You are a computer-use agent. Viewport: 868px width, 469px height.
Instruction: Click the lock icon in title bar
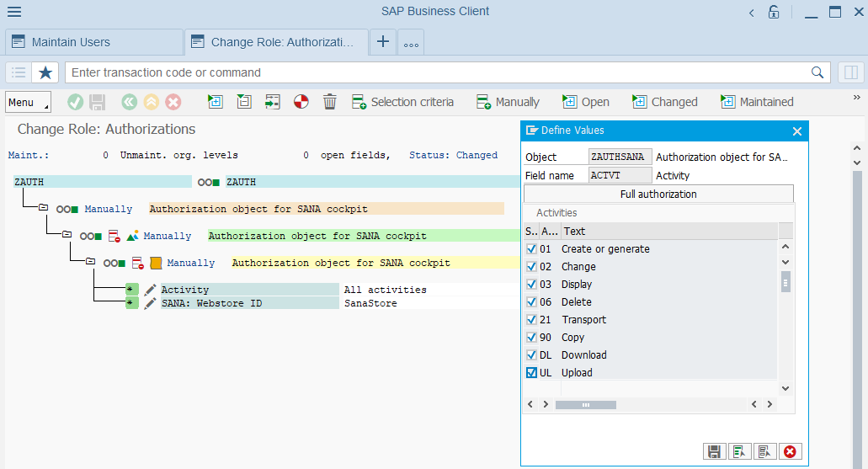(x=774, y=12)
